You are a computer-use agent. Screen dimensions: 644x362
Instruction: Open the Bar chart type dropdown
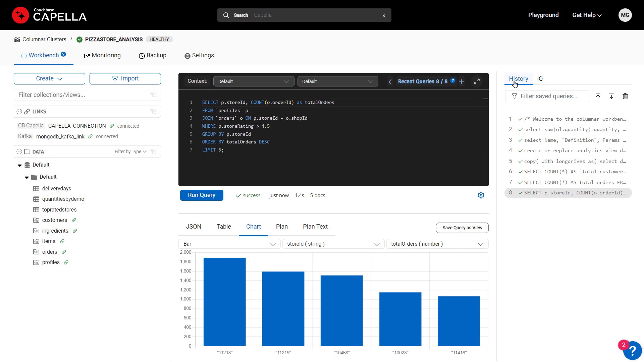coord(229,244)
